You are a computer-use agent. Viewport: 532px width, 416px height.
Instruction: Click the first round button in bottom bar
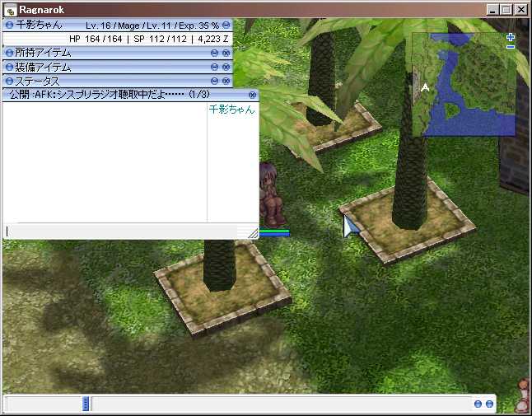coord(478,404)
